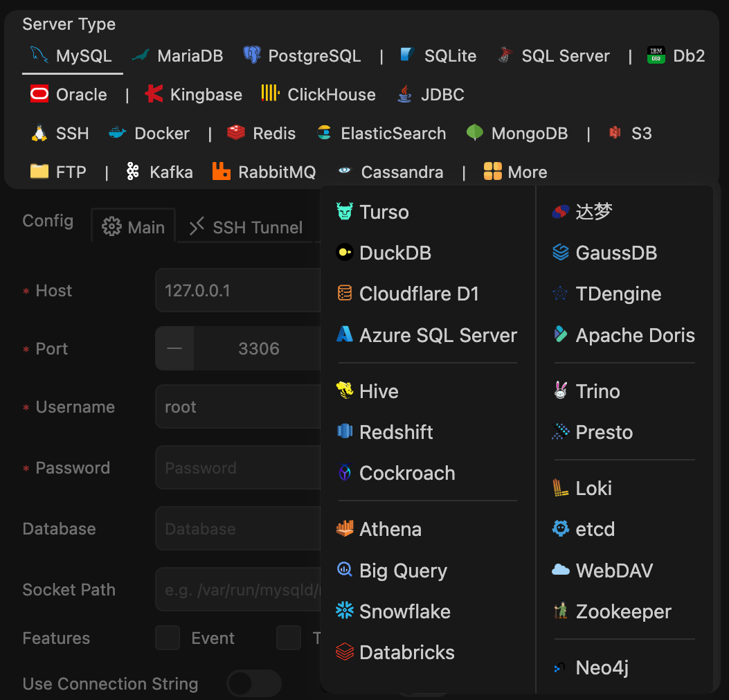Viewport: 729px width, 700px height.
Task: Pick the PostgreSQL elephant icon
Action: click(252, 55)
